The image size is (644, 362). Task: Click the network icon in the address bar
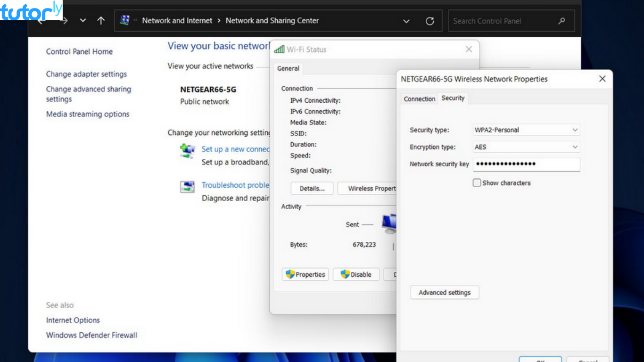pos(124,20)
